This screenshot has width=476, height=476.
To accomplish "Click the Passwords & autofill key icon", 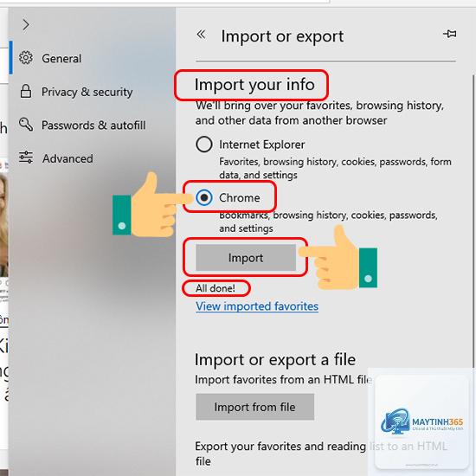I will 26,124.
